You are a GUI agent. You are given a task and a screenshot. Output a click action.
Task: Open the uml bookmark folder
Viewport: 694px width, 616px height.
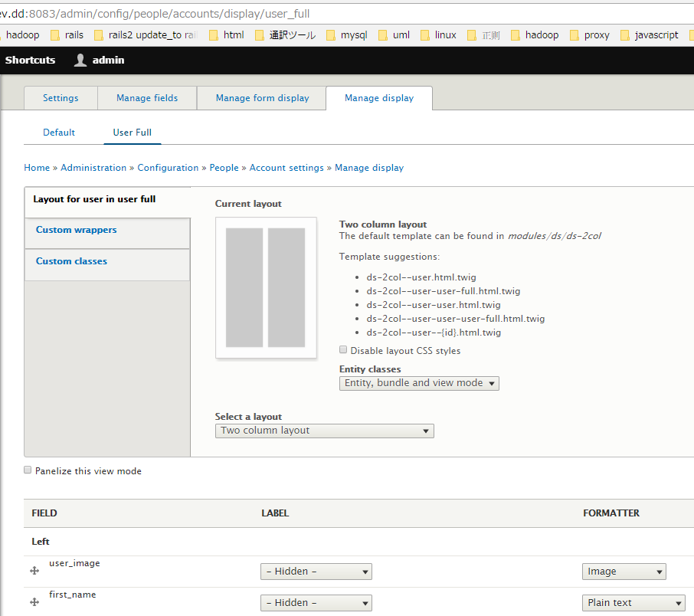coord(394,35)
